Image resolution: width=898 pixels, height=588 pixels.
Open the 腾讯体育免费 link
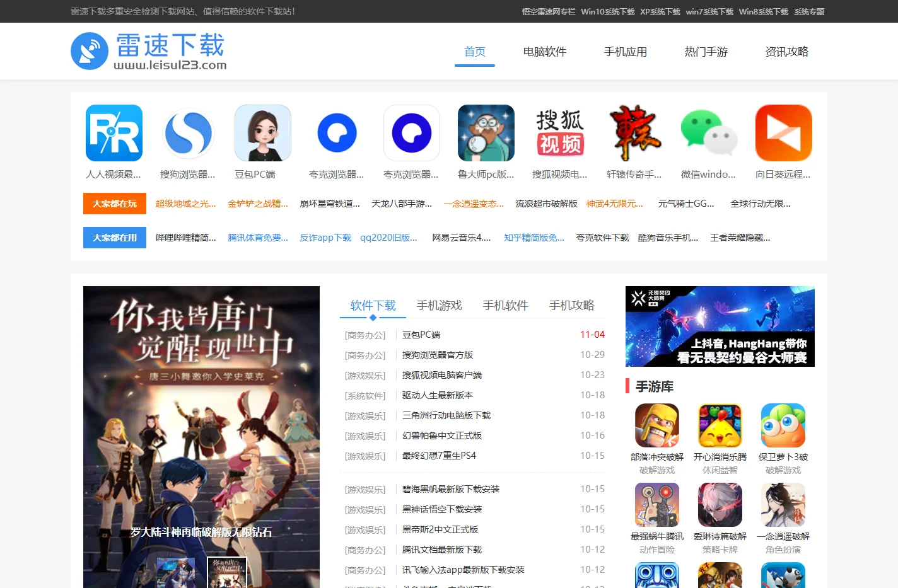pyautogui.click(x=258, y=238)
